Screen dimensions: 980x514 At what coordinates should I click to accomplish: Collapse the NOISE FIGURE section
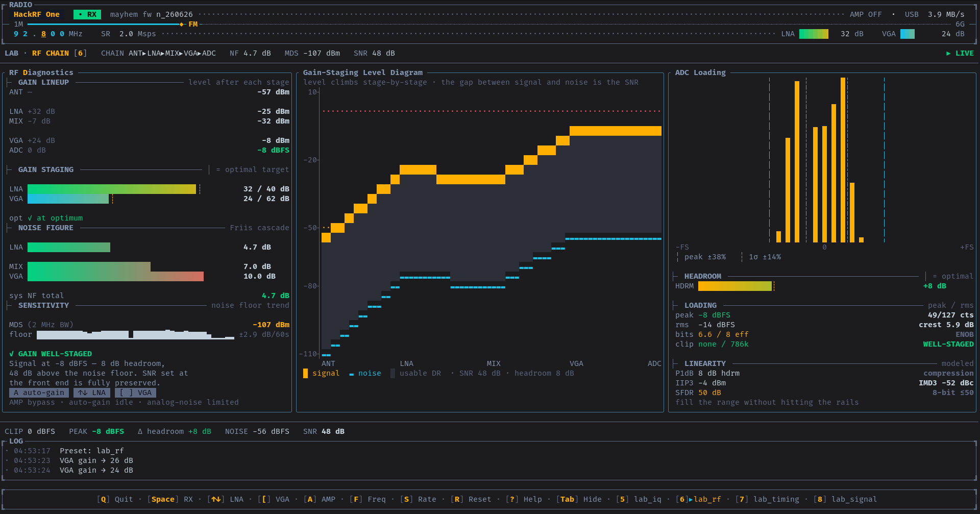pos(46,228)
